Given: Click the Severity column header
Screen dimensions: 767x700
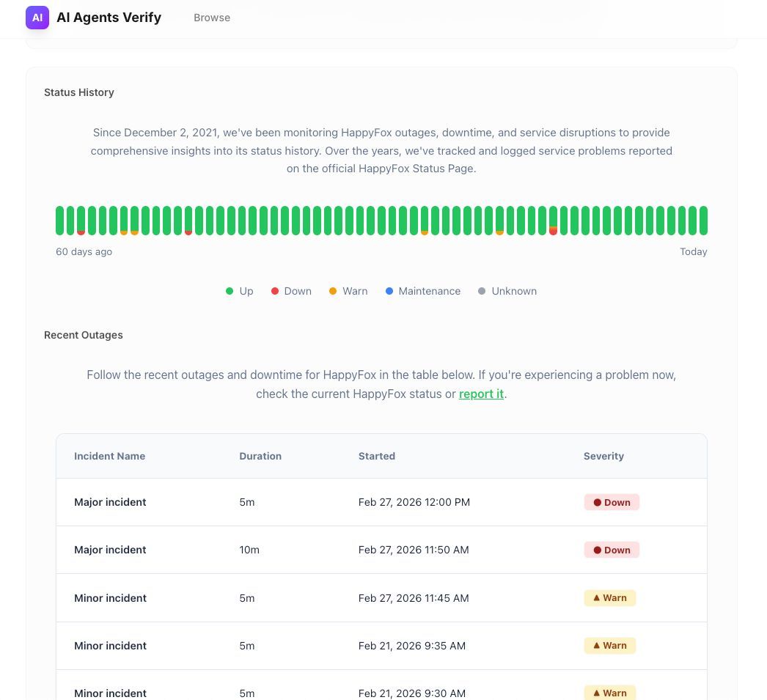Looking at the screenshot, I should click(603, 456).
